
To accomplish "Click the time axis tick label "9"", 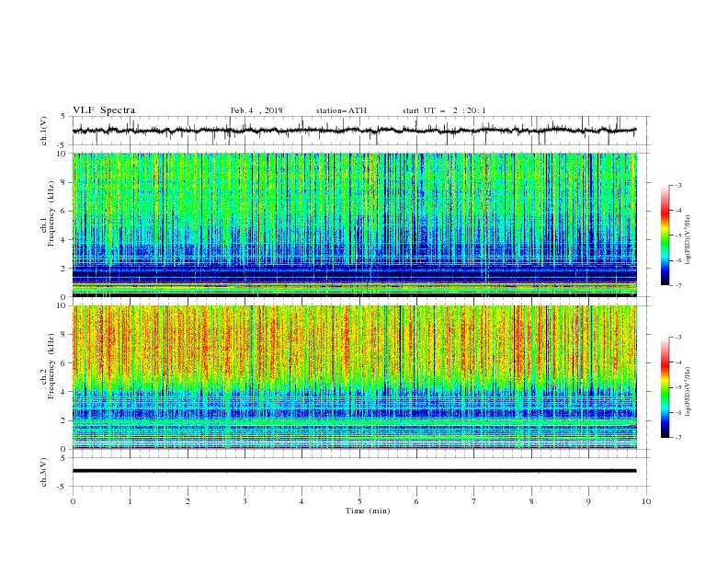I will (x=588, y=501).
